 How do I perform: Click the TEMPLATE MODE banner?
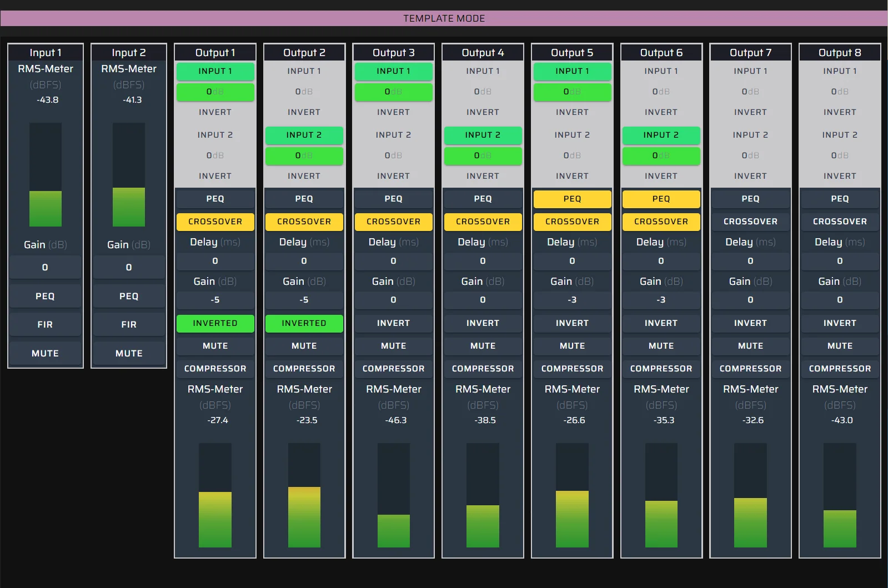click(x=444, y=18)
